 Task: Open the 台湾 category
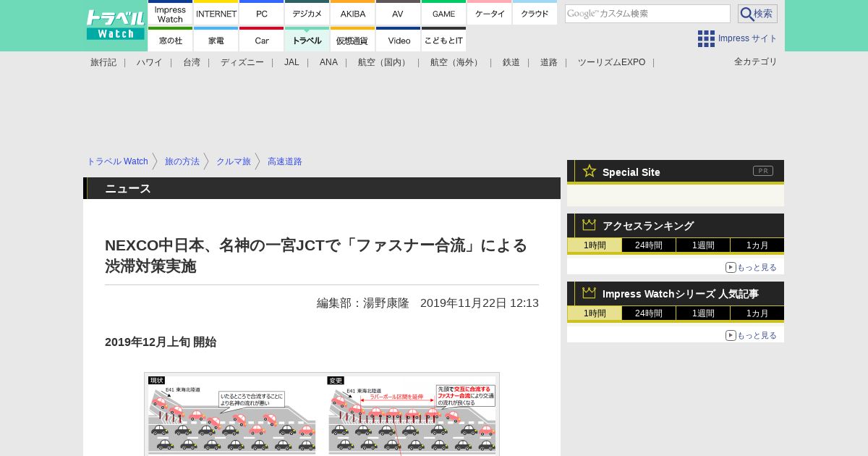pyautogui.click(x=192, y=62)
